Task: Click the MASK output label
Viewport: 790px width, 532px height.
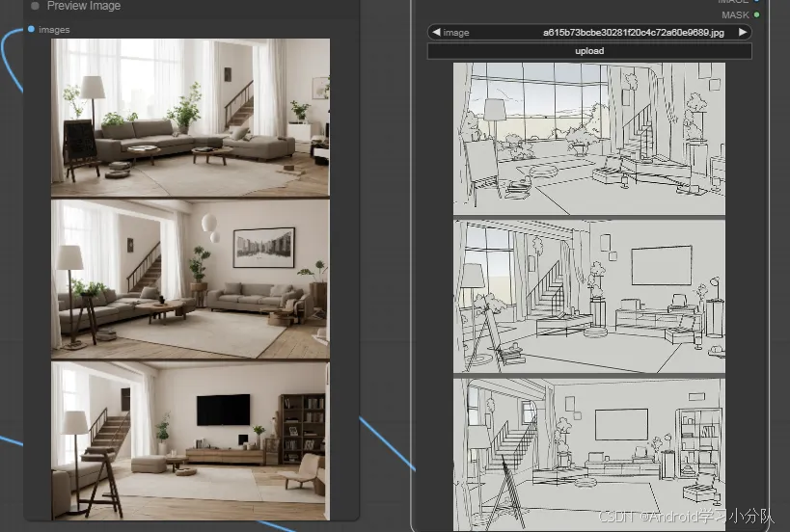Action: (735, 15)
